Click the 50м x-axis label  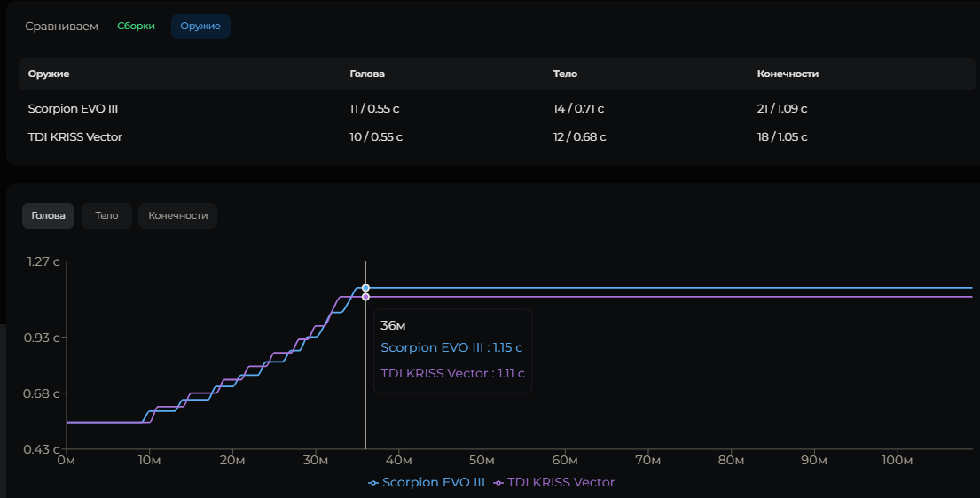pyautogui.click(x=482, y=461)
